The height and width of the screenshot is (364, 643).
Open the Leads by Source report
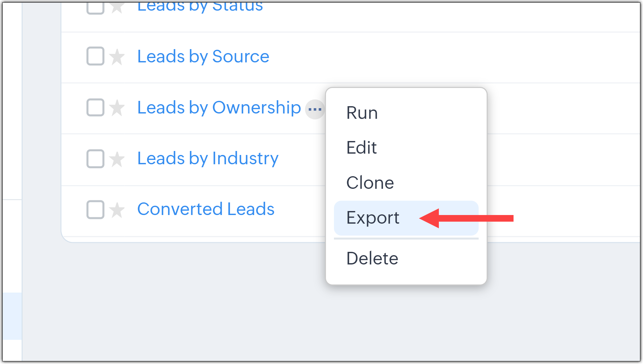click(x=203, y=56)
